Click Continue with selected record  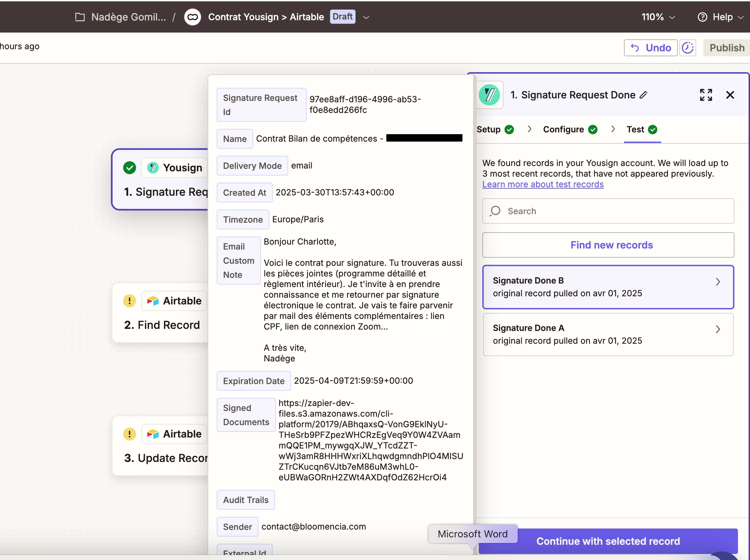point(608,541)
